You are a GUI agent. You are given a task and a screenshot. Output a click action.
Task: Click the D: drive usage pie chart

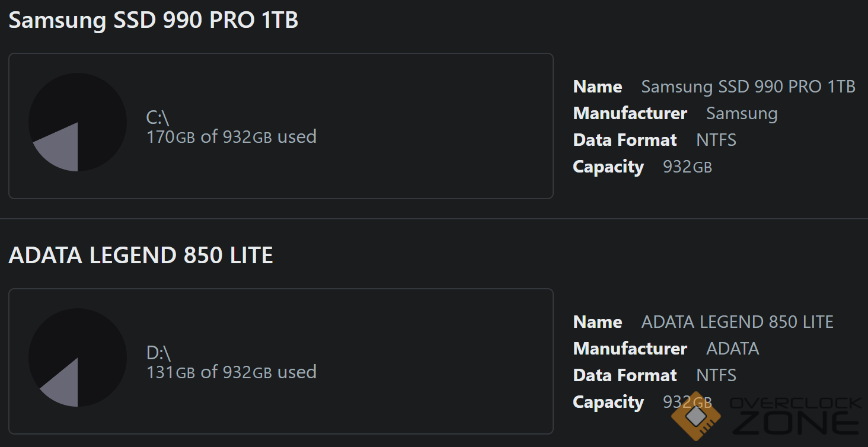tap(78, 357)
